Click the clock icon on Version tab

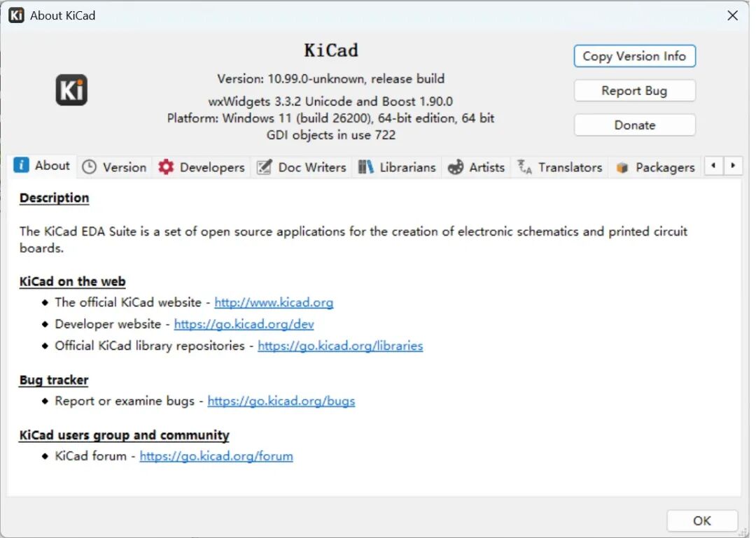(89, 167)
